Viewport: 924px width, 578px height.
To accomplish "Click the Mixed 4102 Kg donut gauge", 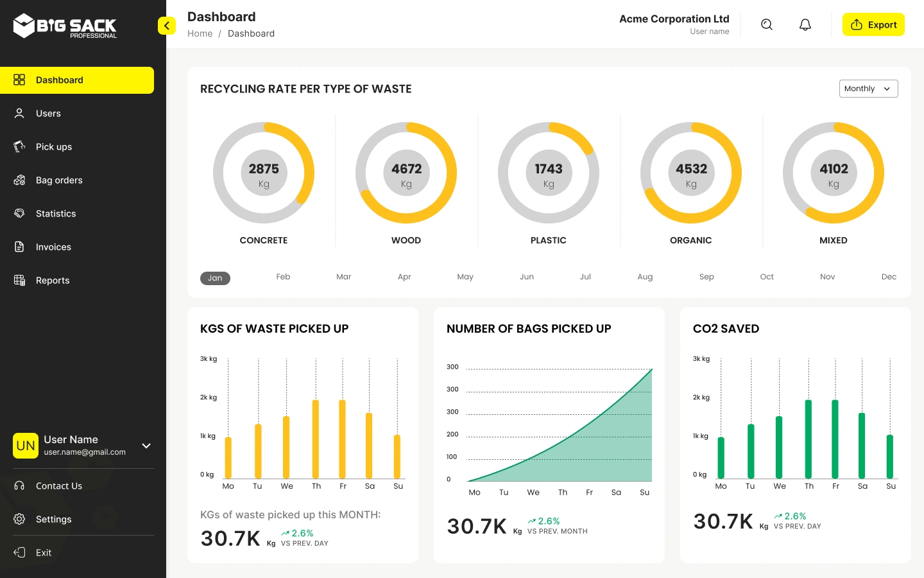I will pyautogui.click(x=834, y=173).
